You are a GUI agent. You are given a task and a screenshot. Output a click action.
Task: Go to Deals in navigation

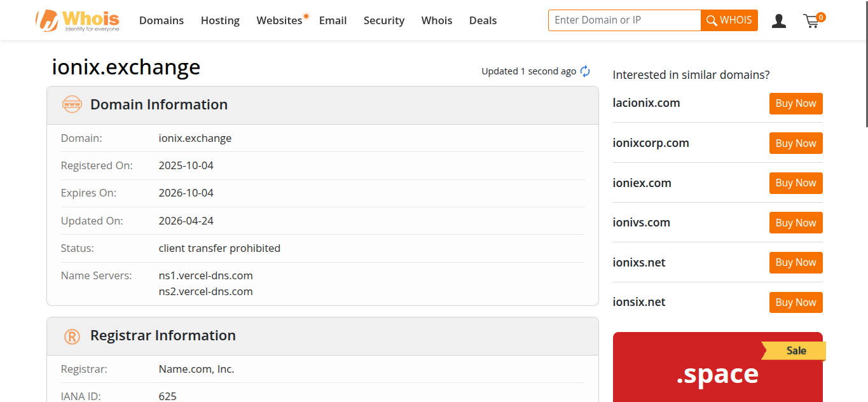click(483, 20)
